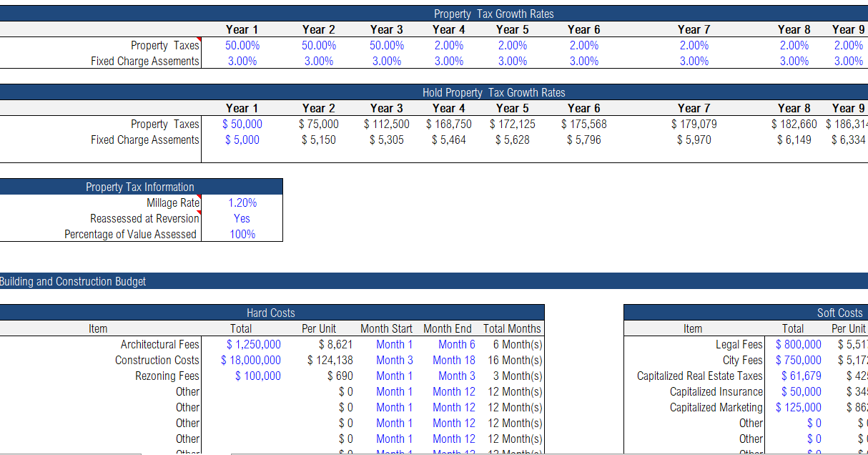Click the Reassessed at Reversion 'Yes' cell
This screenshot has height=455, width=868.
pos(242,218)
